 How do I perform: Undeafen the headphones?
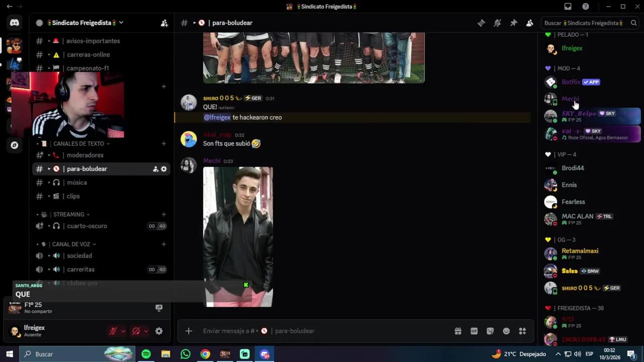136,331
